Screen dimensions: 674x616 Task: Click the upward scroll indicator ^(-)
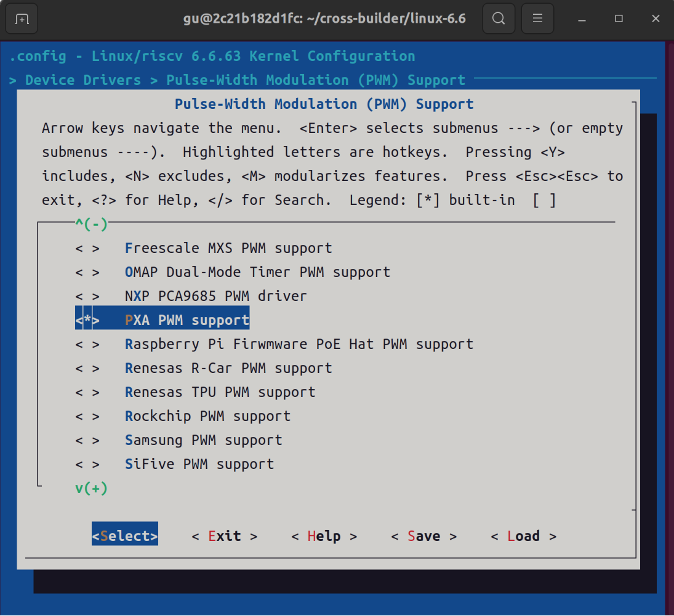(91, 224)
